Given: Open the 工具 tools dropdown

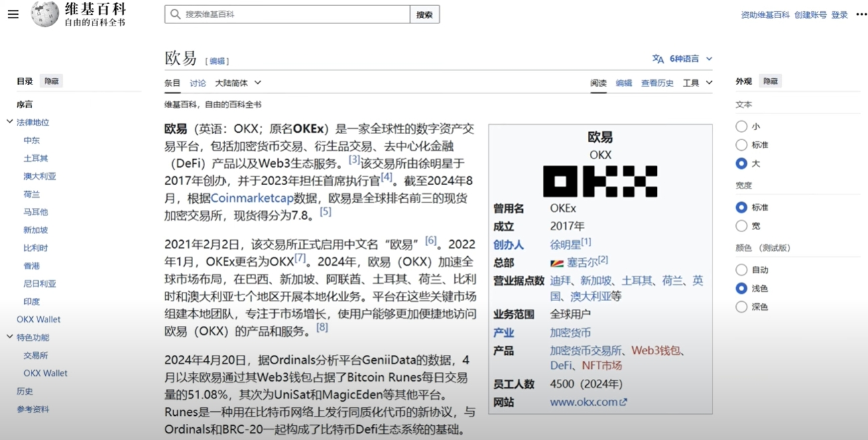Looking at the screenshot, I should pyautogui.click(x=697, y=83).
